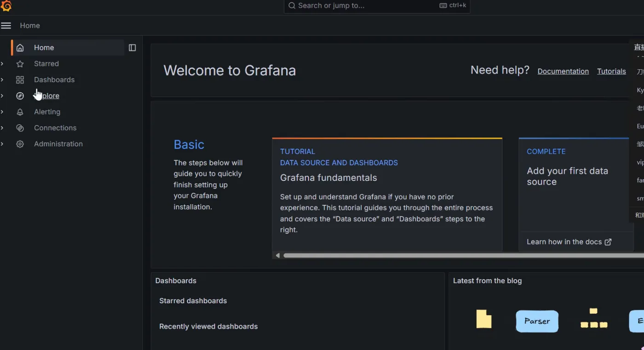Focus the 'Search or jump to...' field
This screenshot has width=644, height=350.
377,6
